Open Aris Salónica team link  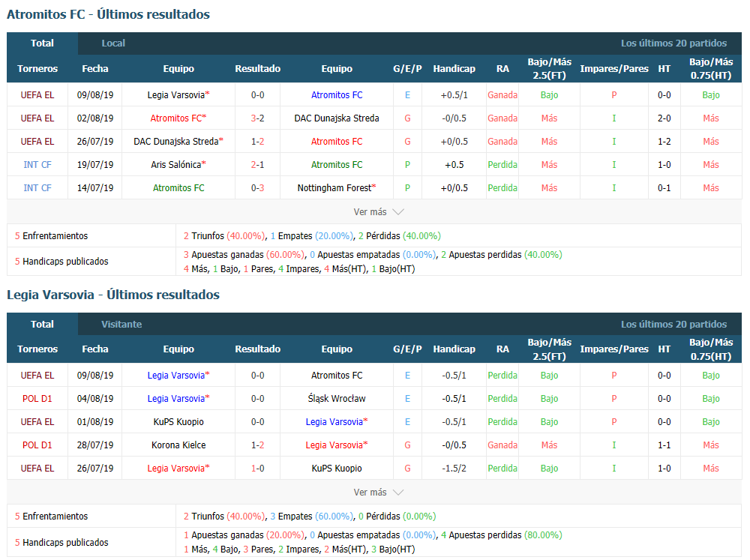[178, 164]
